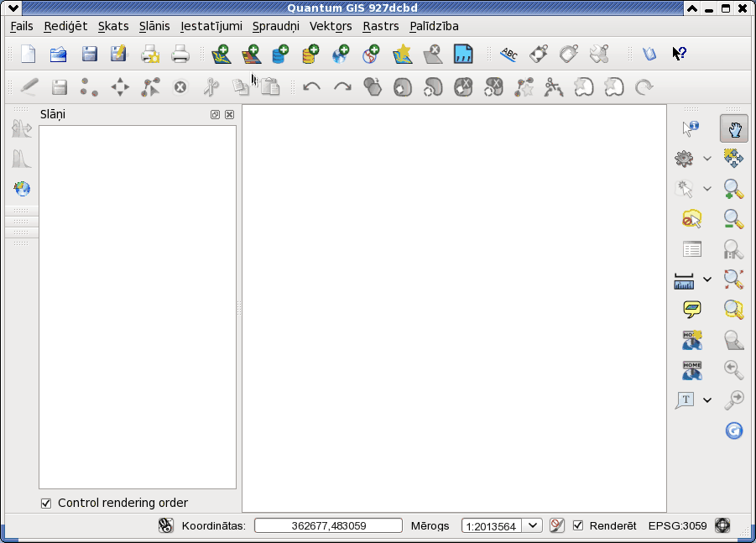Viewport: 756px width, 543px height.
Task: Click the redo arrow icon
Action: pyautogui.click(x=342, y=86)
